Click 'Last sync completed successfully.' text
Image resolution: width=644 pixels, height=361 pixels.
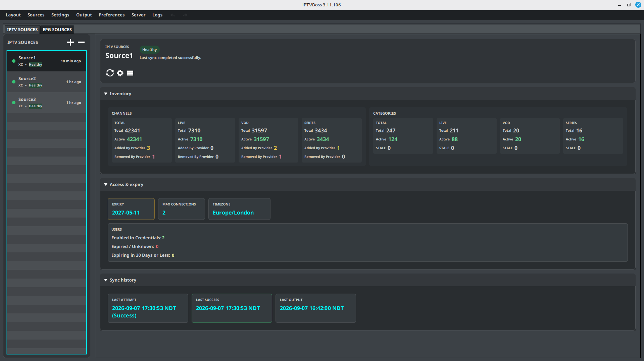[170, 58]
